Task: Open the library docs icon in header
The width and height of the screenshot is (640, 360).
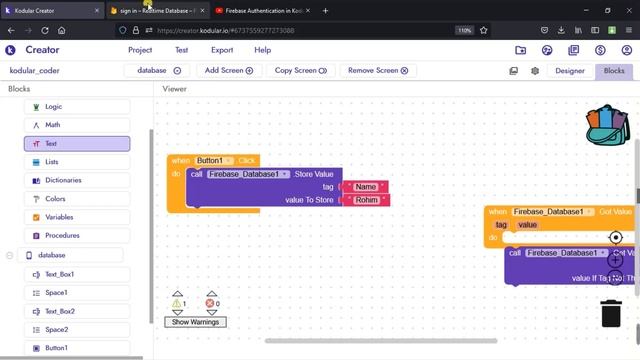Action: (x=573, y=50)
